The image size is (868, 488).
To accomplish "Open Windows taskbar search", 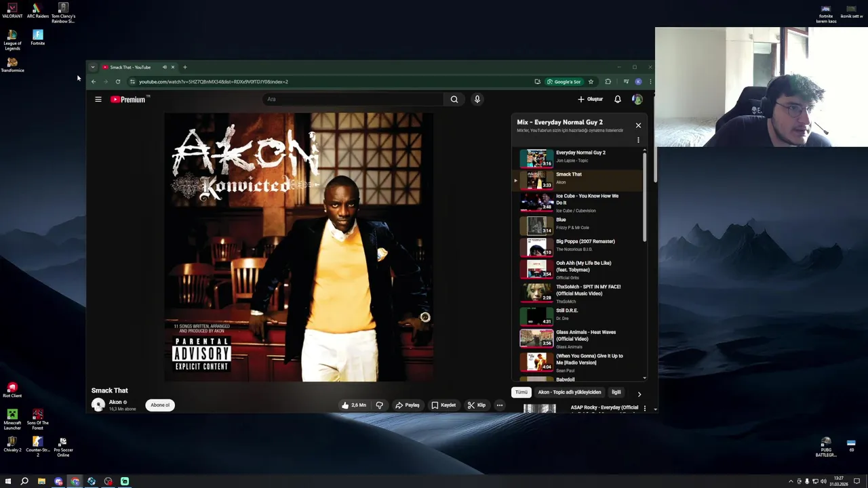I will point(24,481).
